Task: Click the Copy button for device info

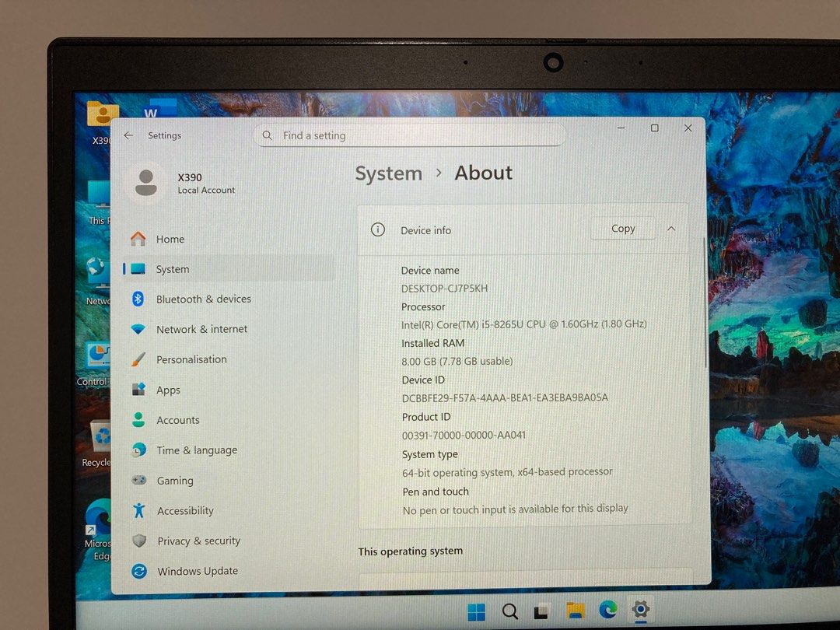Action: pyautogui.click(x=622, y=228)
